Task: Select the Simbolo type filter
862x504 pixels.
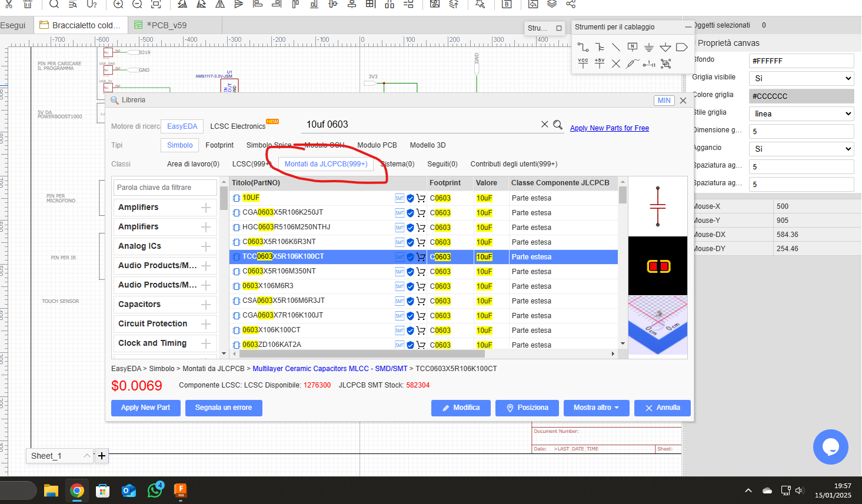Action: click(179, 145)
